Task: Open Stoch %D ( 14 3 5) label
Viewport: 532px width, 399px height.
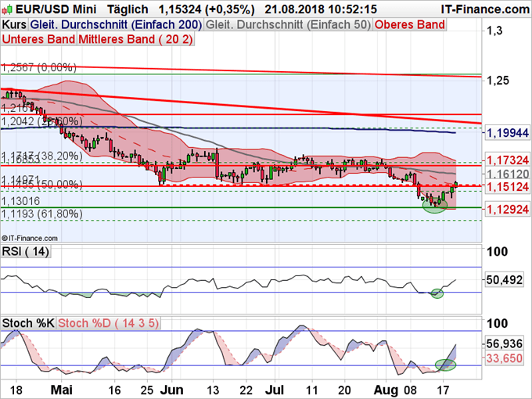Action: point(108,323)
